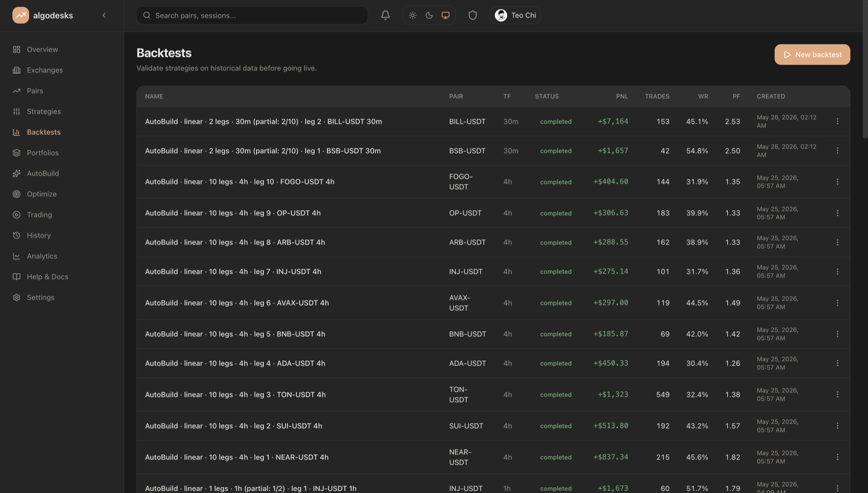Viewport: 868px width, 493px height.
Task: Switch to dark theme moon icon
Action: coord(429,15)
